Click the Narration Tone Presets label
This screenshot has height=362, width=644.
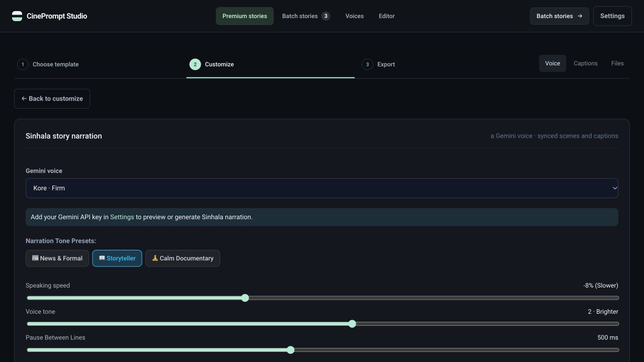coord(61,241)
